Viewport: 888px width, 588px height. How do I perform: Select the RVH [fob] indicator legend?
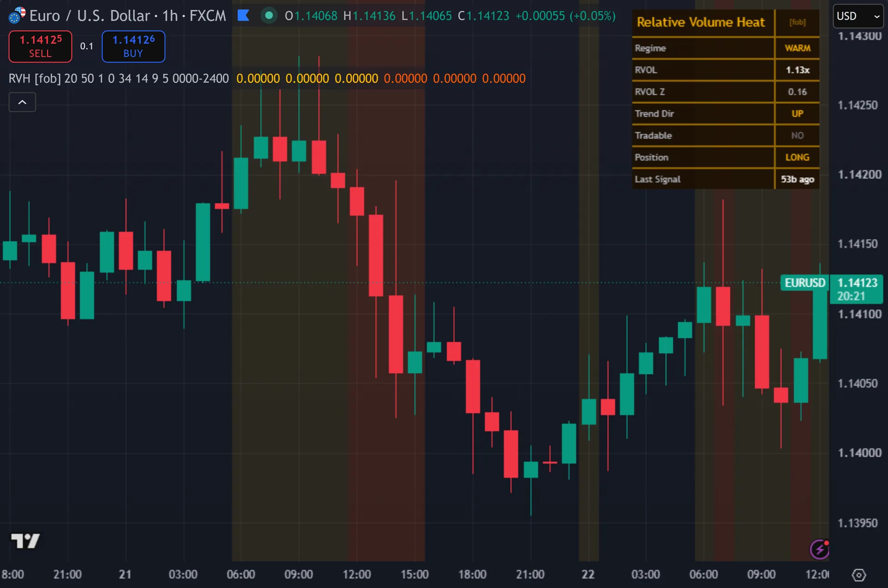coord(119,79)
